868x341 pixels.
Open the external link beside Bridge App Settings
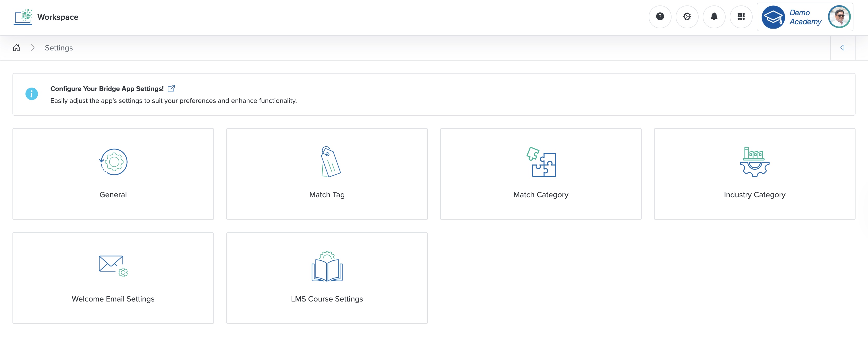(172, 88)
